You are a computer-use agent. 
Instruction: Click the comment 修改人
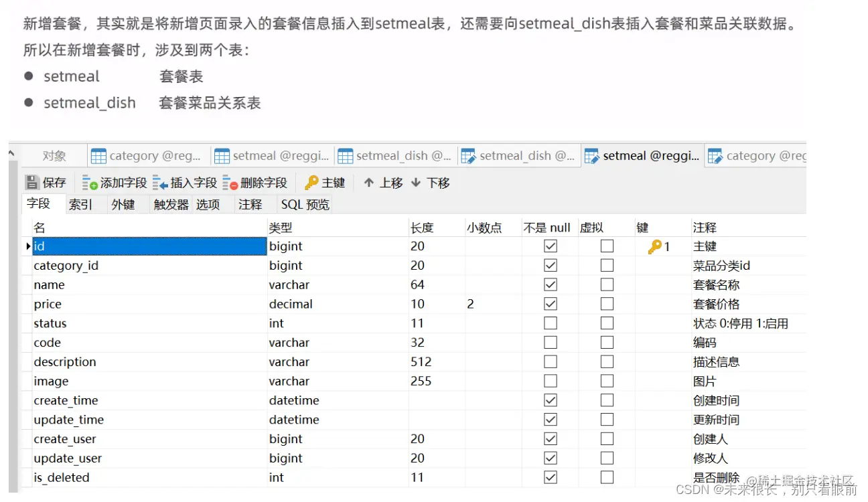[711, 458]
